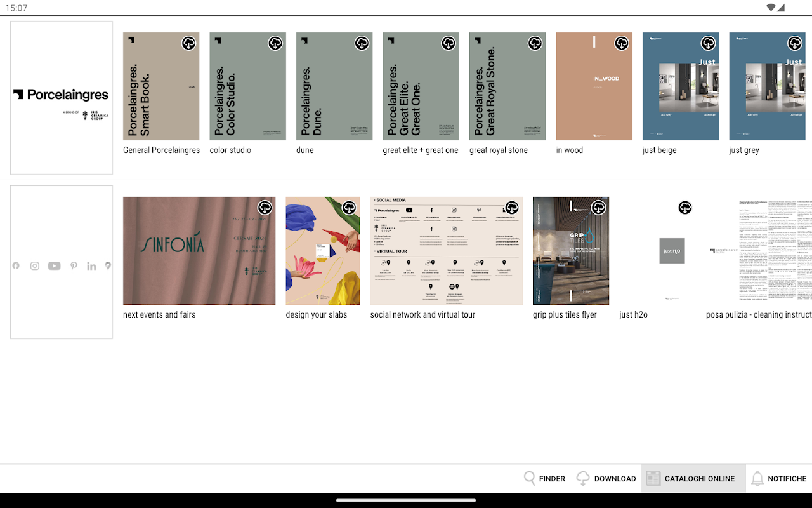Image resolution: width=812 pixels, height=508 pixels.
Task: Tap cloud icon on grip plus tiles flyer
Action: (599, 208)
